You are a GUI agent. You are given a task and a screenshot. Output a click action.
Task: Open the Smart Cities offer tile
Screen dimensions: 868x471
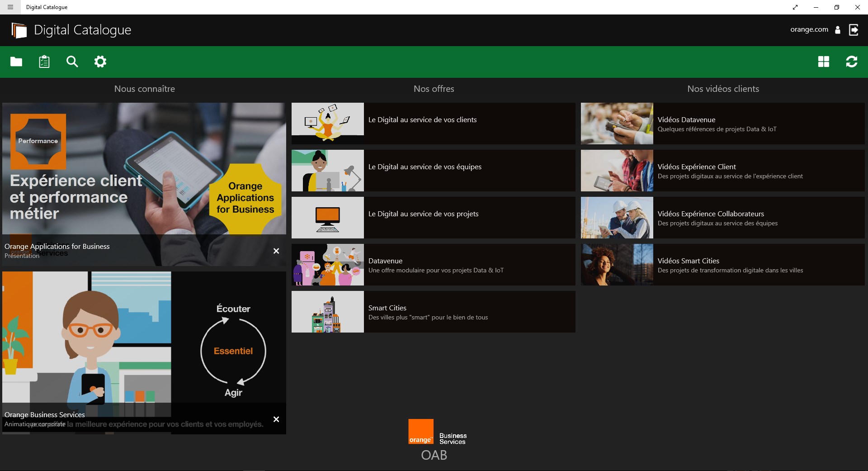[434, 312]
